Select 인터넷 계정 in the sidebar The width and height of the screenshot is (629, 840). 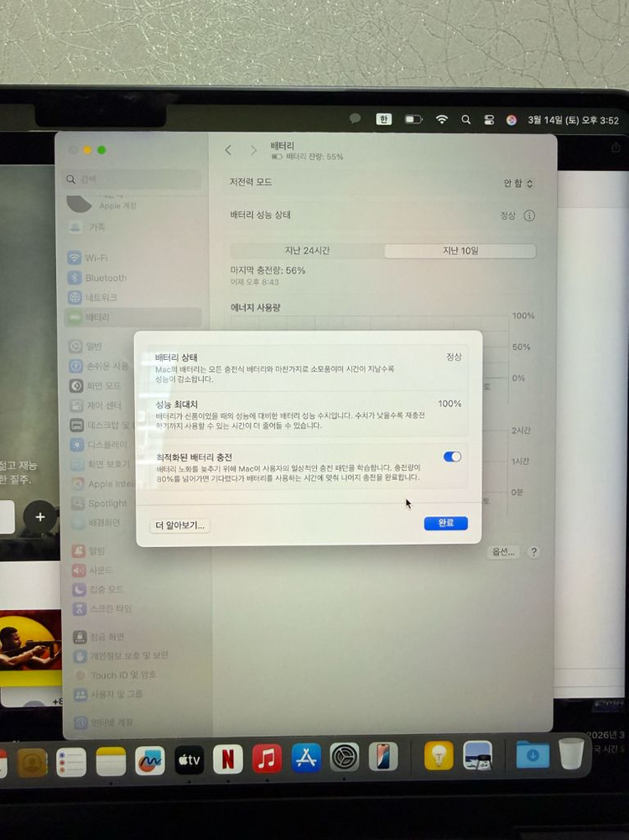tap(104, 723)
